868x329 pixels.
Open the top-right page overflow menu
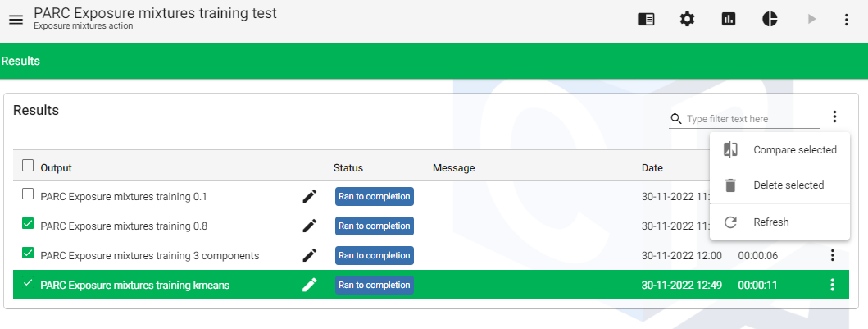pyautogui.click(x=847, y=20)
